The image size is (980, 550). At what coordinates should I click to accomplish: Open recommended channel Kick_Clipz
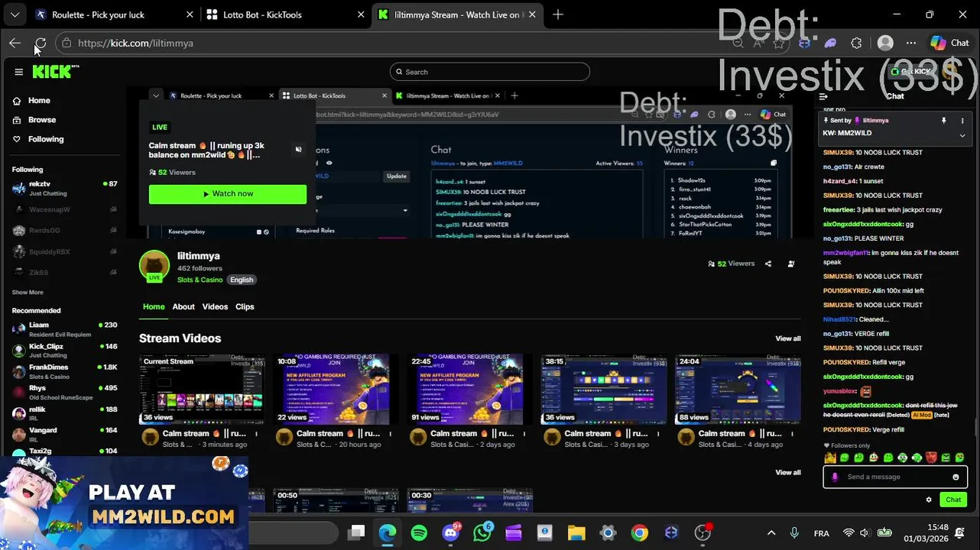coord(64,351)
